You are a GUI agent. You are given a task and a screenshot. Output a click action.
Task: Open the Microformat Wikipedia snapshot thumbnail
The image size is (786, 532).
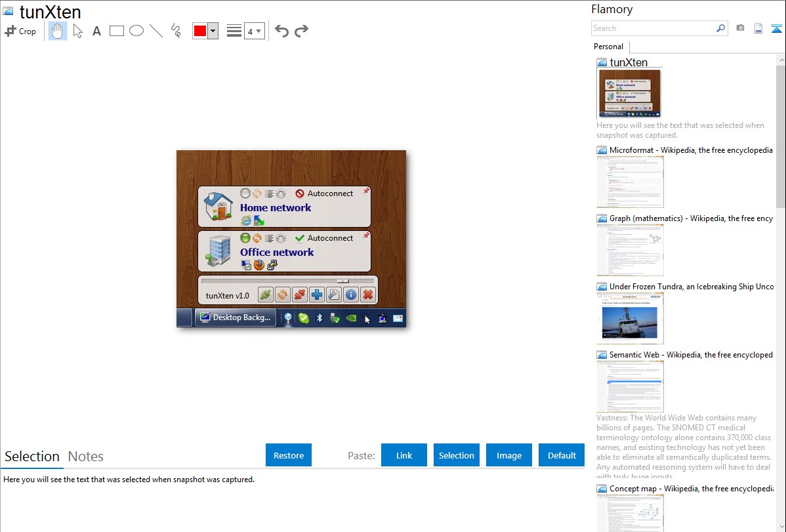pyautogui.click(x=630, y=182)
